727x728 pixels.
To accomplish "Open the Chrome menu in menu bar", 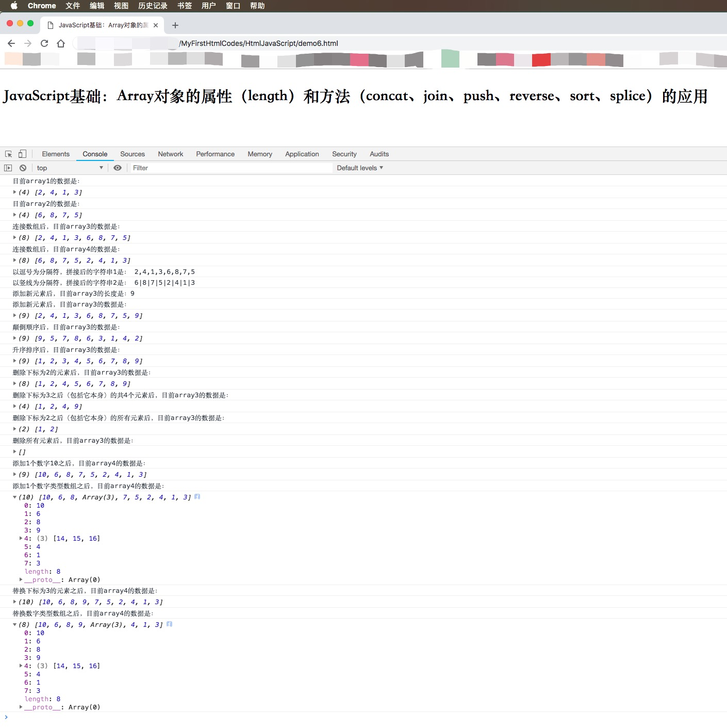I will point(42,6).
